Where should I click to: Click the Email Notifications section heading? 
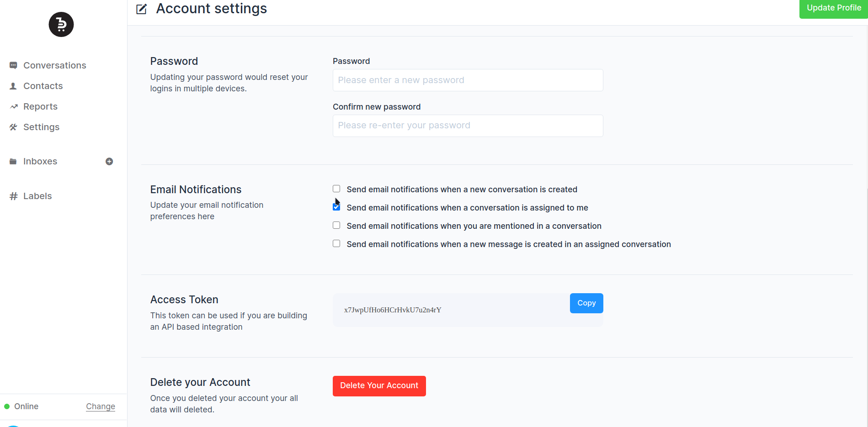pos(196,190)
